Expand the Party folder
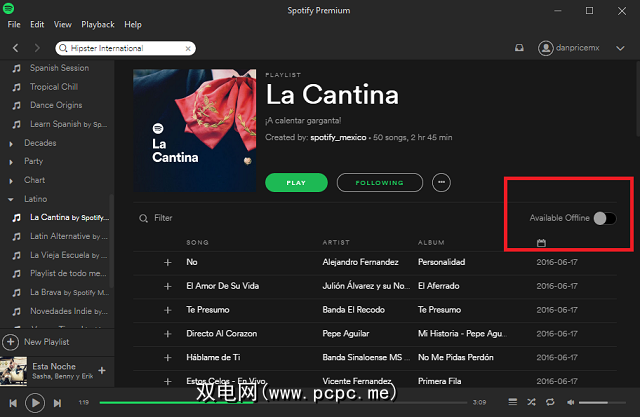The height and width of the screenshot is (417, 640). click(x=11, y=162)
